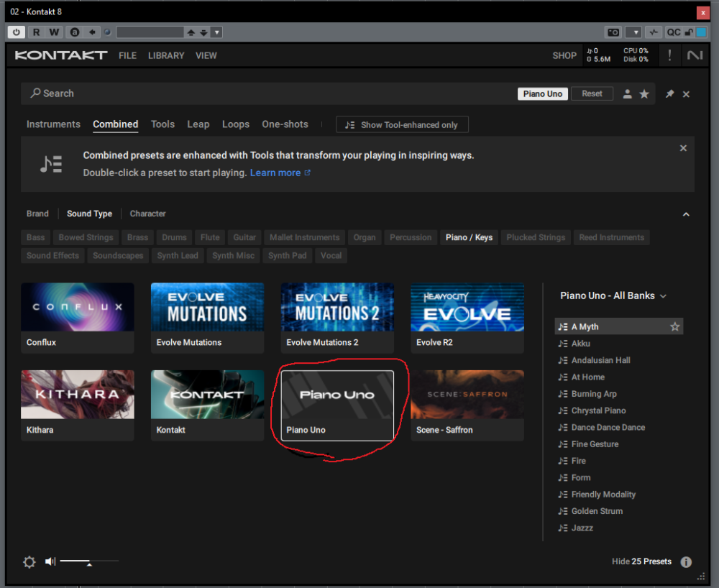Close the browser panel with X
This screenshot has height=588, width=719.
[x=686, y=94]
